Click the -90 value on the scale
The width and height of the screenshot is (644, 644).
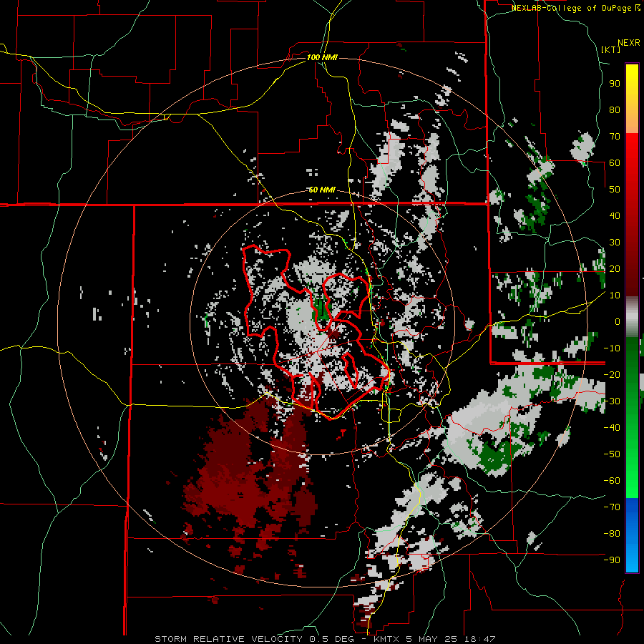[x=612, y=560]
